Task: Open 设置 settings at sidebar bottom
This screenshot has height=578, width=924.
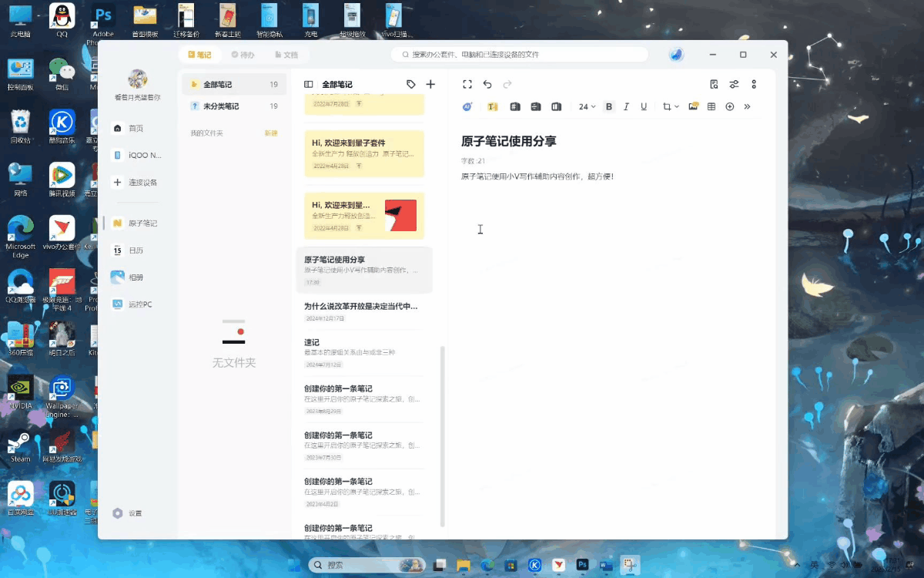Action: [128, 513]
